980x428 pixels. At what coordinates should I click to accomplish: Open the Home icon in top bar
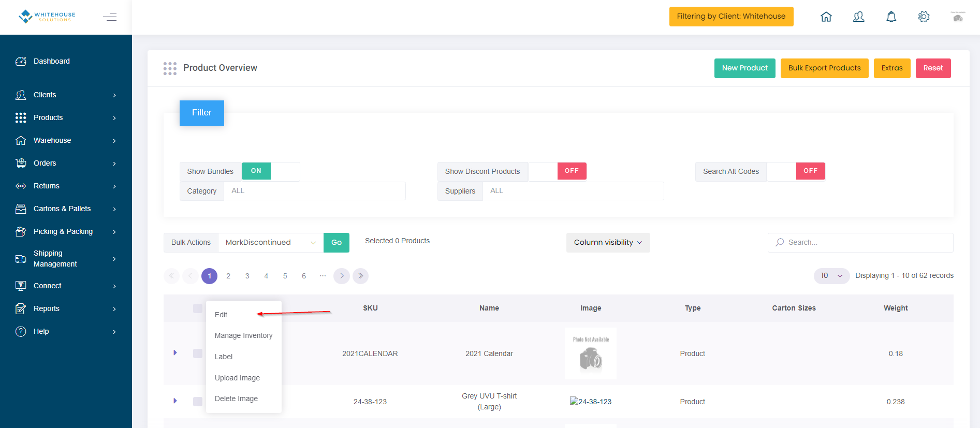point(826,17)
